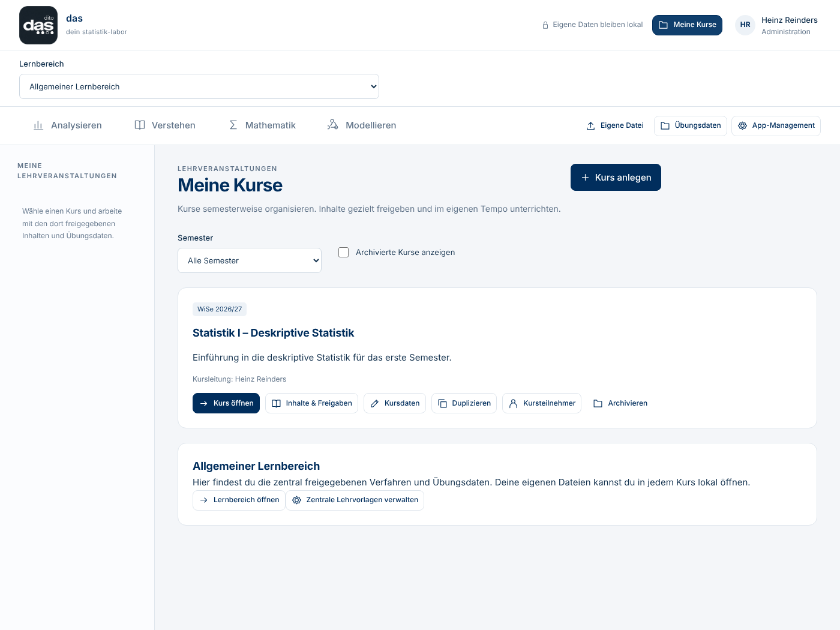Click the 'Allgemeiner Lernbereich' card heading
Viewport: 840px width, 630px height.
click(x=256, y=466)
